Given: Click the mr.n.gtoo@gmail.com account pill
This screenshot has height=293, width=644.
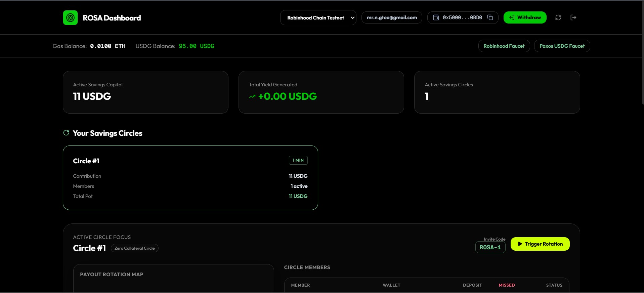Looking at the screenshot, I should 392,17.
